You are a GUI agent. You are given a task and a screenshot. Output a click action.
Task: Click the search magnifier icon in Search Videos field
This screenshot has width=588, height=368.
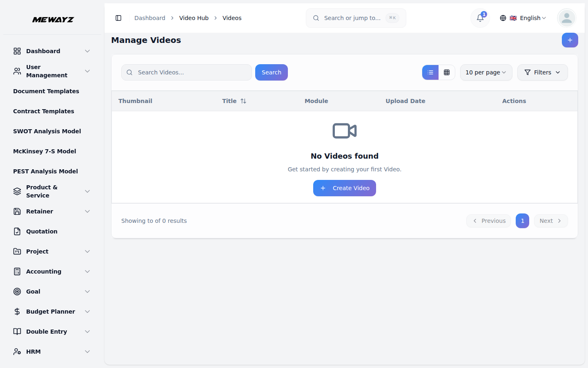point(129,72)
